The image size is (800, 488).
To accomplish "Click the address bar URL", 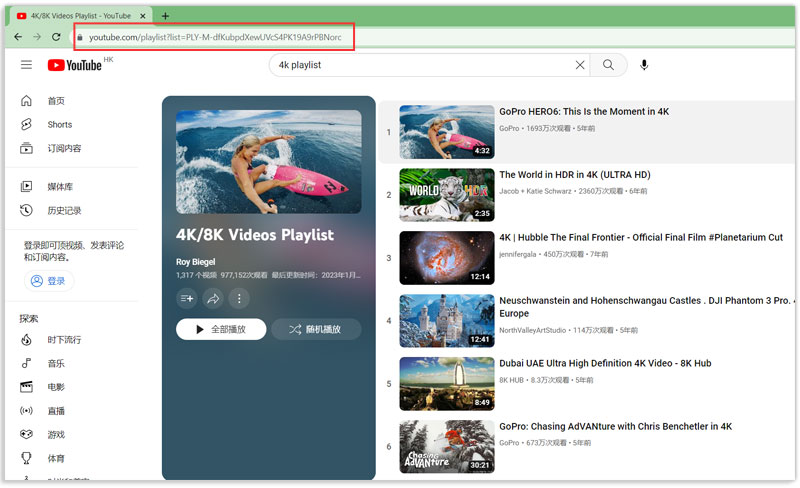I will 215,37.
